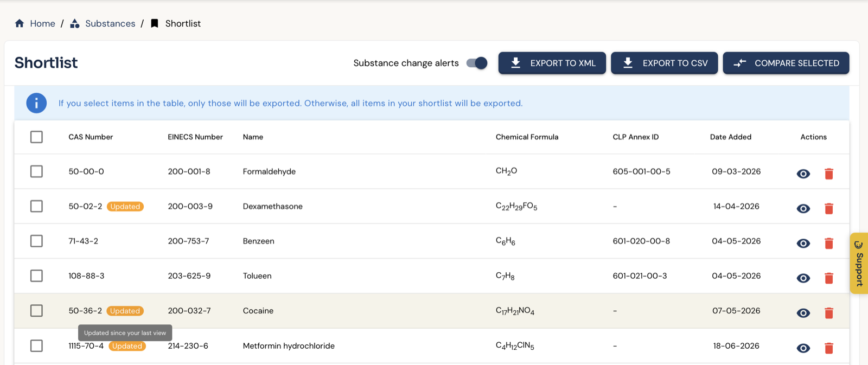The height and width of the screenshot is (365, 868).
Task: Select the Benzeen row checkbox
Action: coord(36,241)
